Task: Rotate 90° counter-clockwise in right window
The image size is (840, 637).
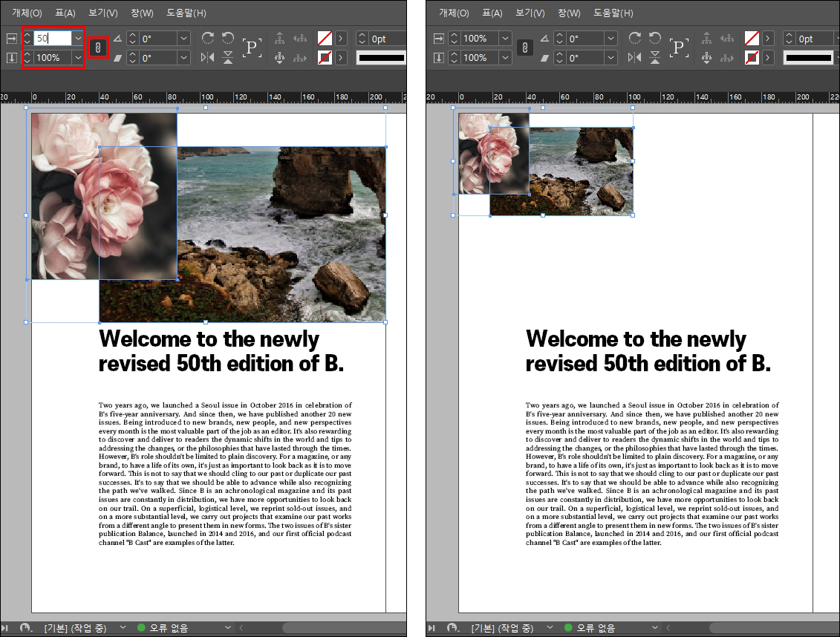Action: 654,38
